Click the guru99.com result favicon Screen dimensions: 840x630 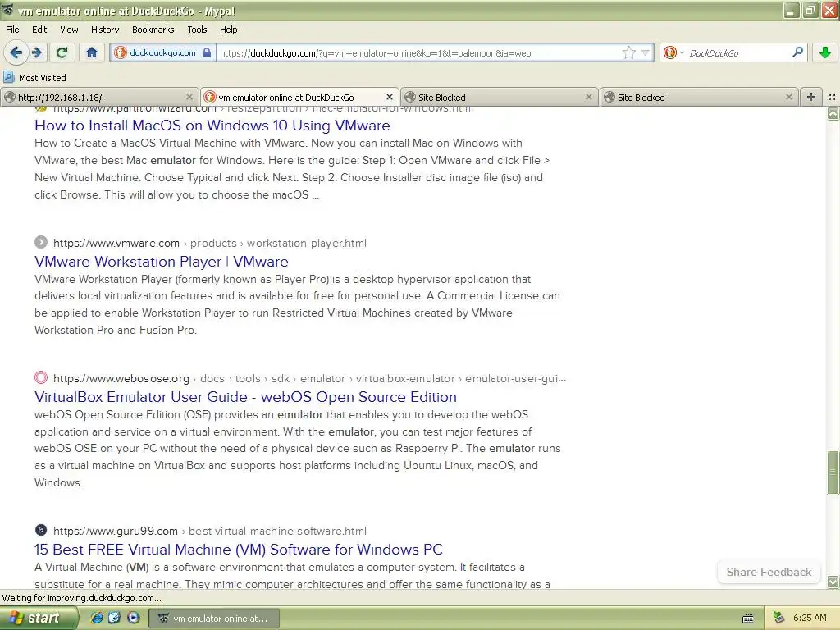coord(41,531)
